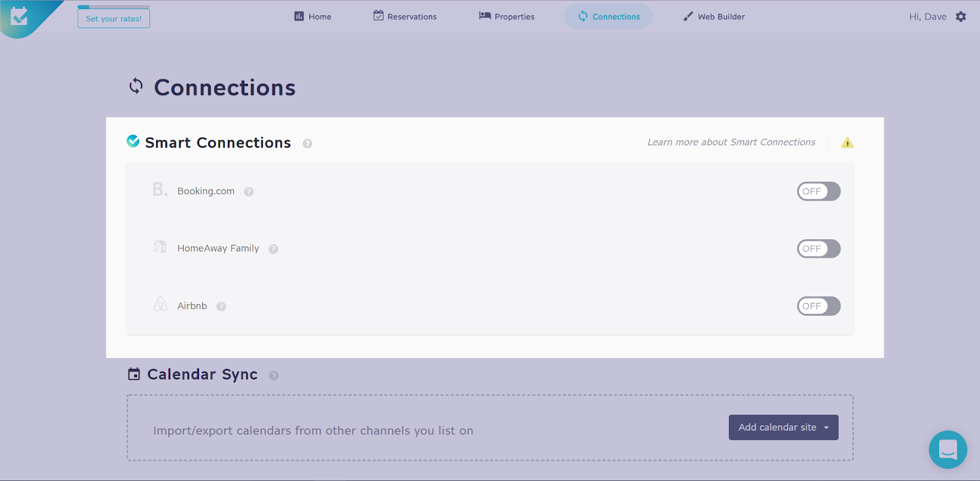980x481 pixels.
Task: Turn on the Booking.com toggle
Action: click(818, 192)
